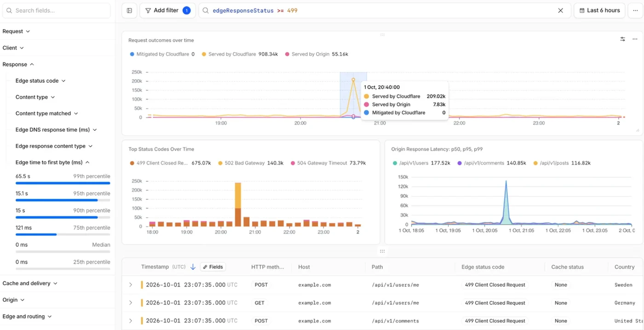Clear the edgeResponseStatus query
The width and height of the screenshot is (644, 330).
click(560, 11)
